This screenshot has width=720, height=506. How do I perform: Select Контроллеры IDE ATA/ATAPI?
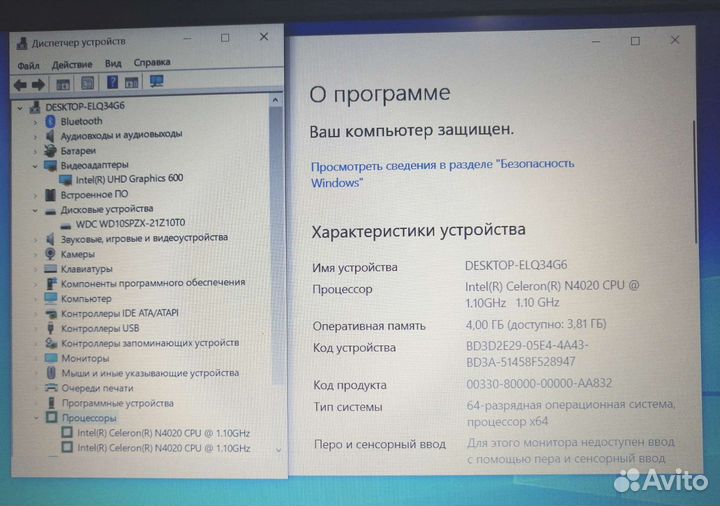[120, 313]
